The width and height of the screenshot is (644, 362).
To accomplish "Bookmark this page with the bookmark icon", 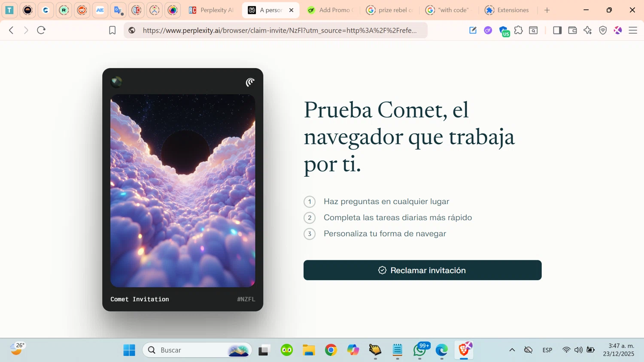I will click(x=112, y=30).
